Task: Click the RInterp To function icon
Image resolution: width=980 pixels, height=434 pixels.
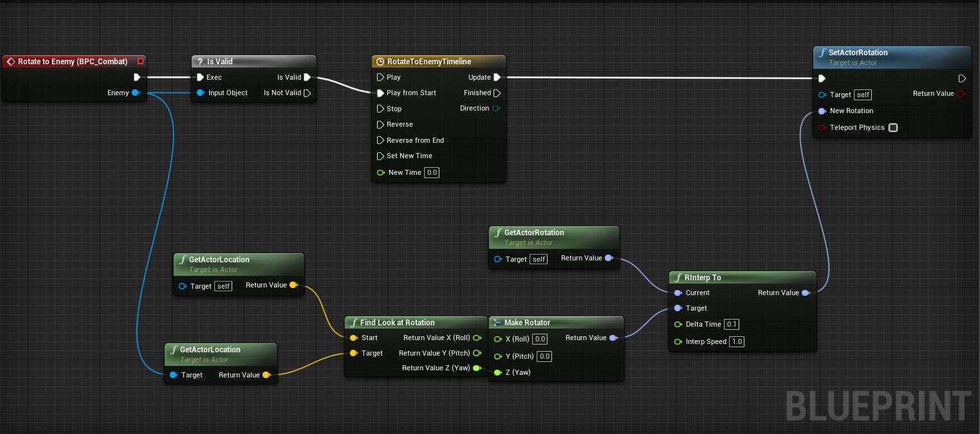Action: [x=678, y=278]
